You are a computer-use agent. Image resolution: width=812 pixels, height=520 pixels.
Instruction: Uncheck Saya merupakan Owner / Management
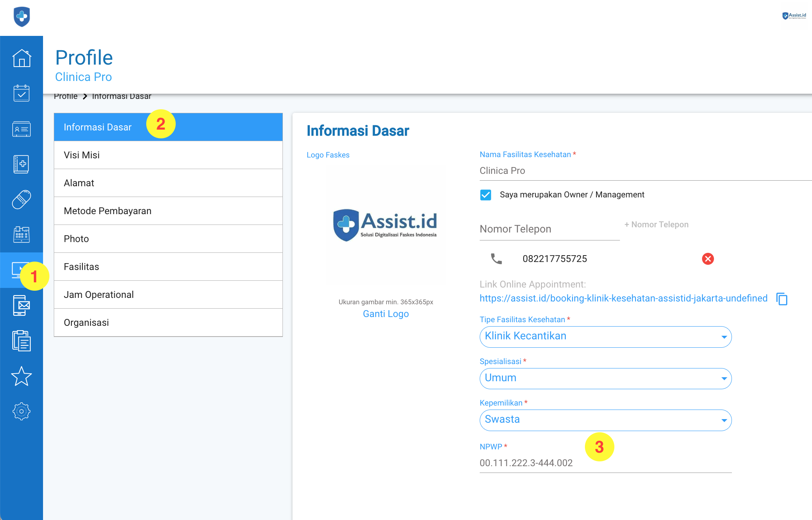(x=486, y=195)
